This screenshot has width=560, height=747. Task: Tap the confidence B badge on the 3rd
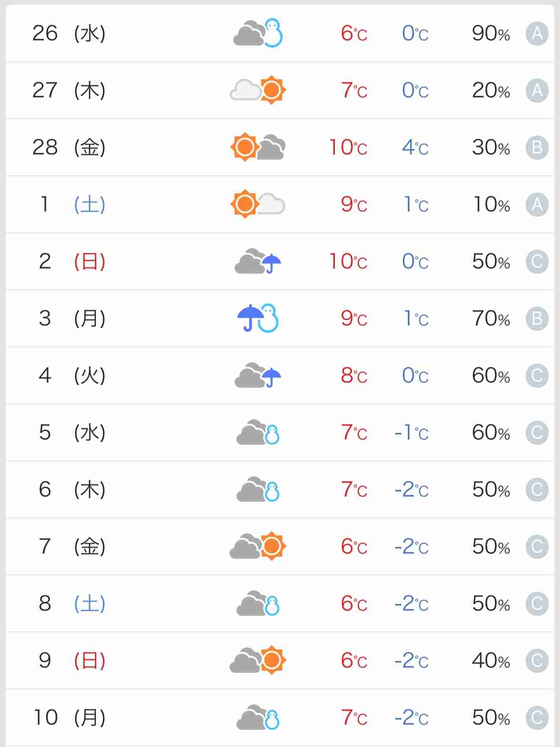[x=537, y=319]
